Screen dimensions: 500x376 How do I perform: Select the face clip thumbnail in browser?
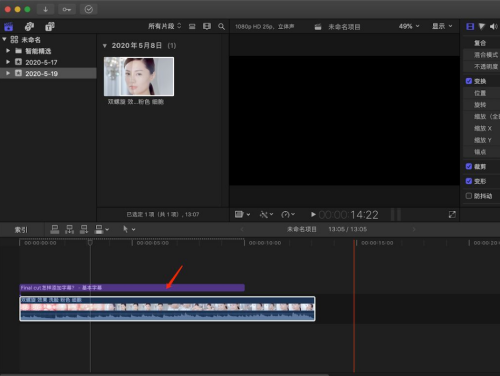tap(139, 76)
